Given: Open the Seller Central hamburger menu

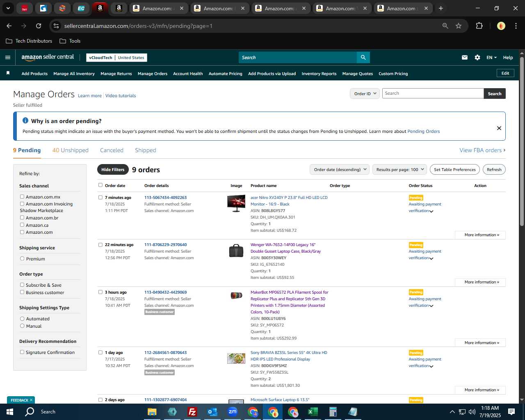Looking at the screenshot, I should click(x=7, y=57).
